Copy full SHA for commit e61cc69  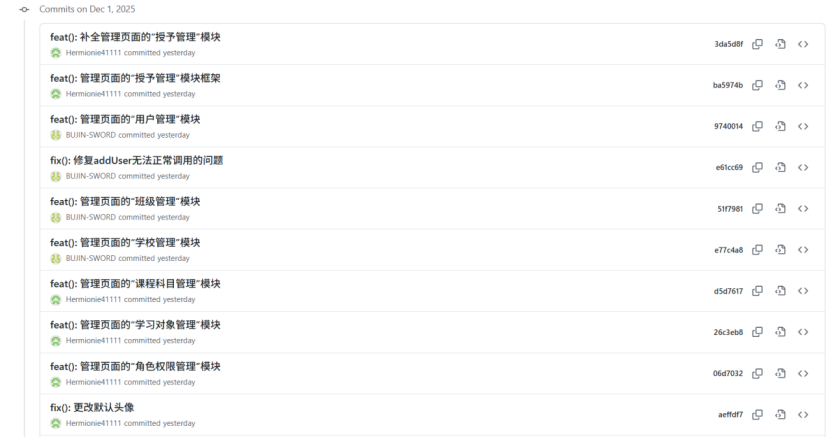click(x=757, y=167)
